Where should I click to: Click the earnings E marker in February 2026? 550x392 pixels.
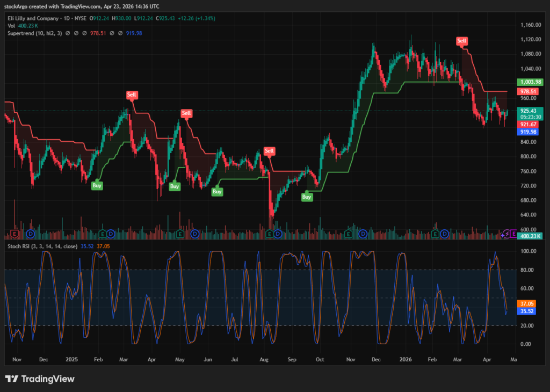[435, 234]
